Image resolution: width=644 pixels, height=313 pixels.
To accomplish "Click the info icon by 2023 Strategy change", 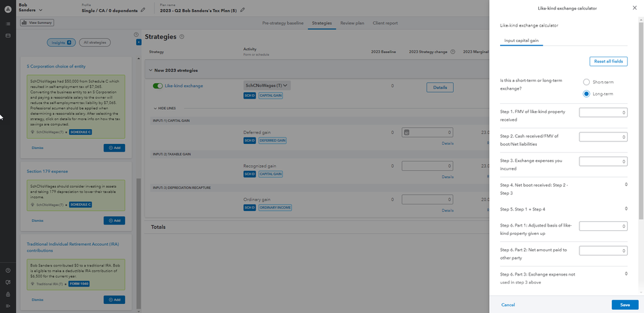I will tap(452, 52).
